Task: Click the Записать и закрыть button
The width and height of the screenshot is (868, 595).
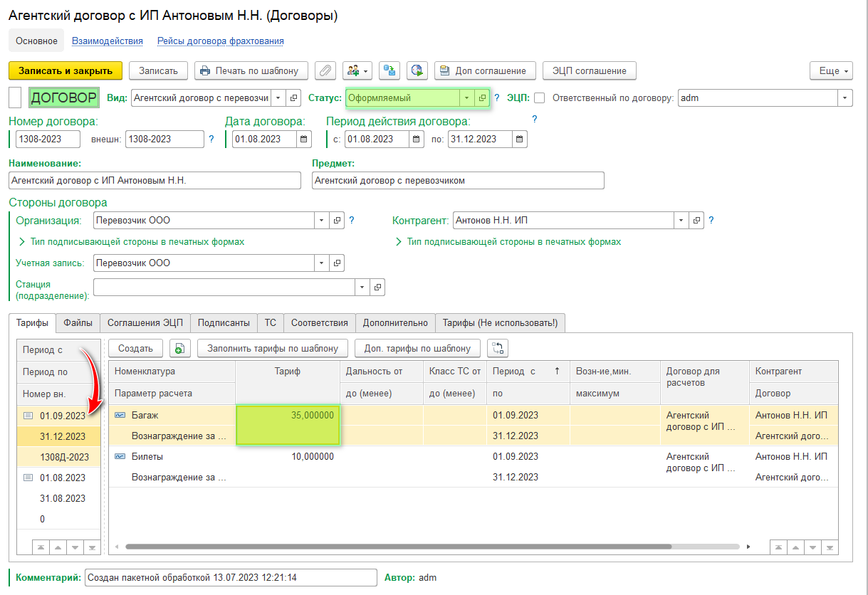Action: 66,70
